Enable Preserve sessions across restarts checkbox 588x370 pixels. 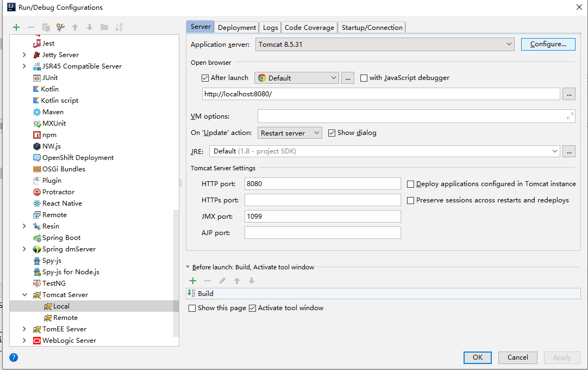[411, 201]
